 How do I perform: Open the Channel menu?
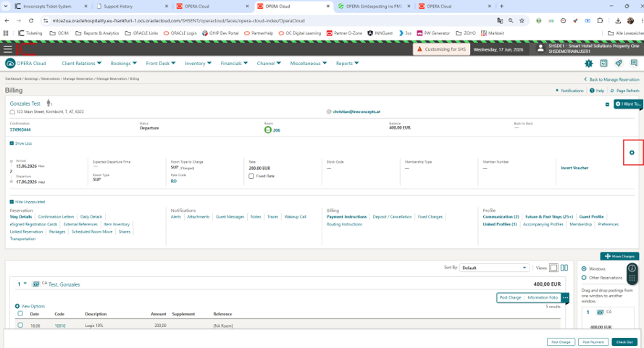pyautogui.click(x=269, y=63)
